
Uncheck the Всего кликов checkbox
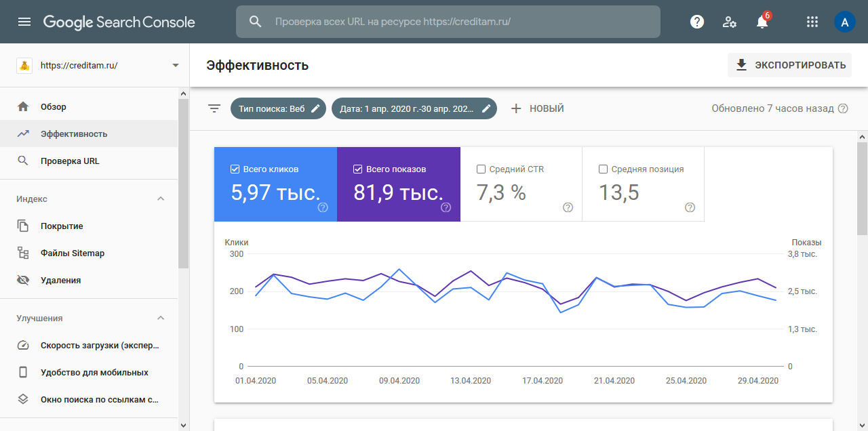(x=235, y=169)
